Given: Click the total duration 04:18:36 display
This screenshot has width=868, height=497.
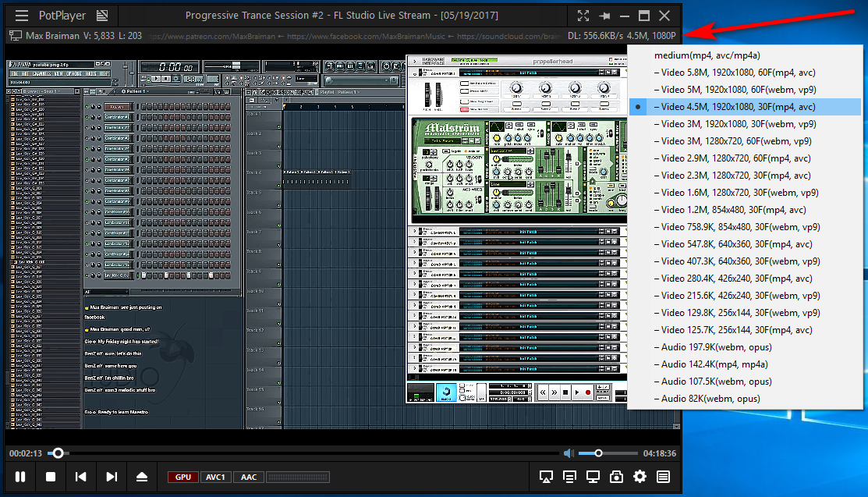Looking at the screenshot, I should point(659,453).
